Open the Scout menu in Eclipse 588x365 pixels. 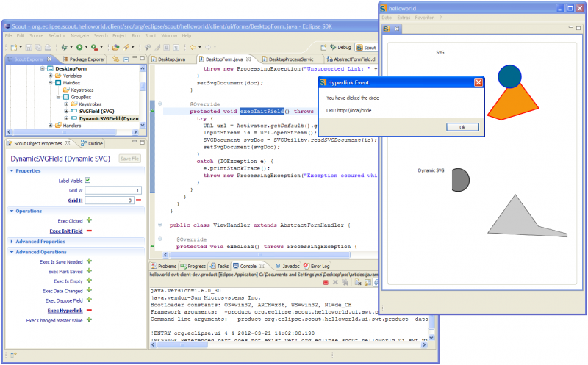point(151,35)
